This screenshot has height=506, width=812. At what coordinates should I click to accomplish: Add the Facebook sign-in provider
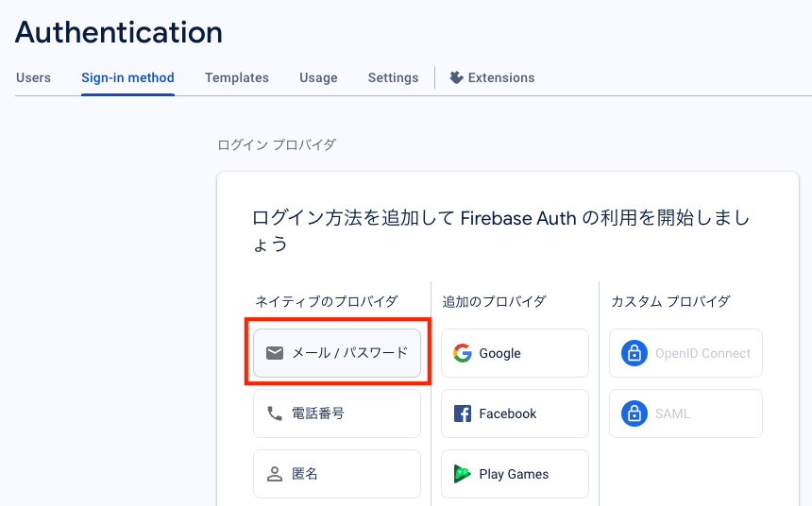point(515,413)
